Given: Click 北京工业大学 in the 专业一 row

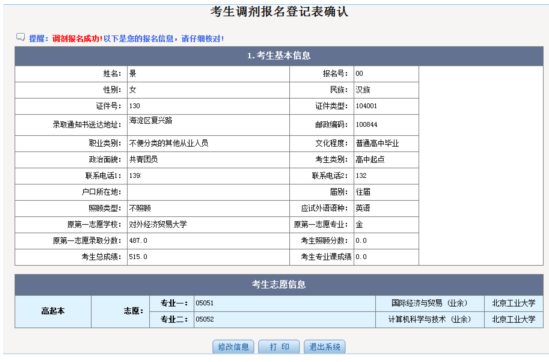Looking at the screenshot, I should click(514, 303).
